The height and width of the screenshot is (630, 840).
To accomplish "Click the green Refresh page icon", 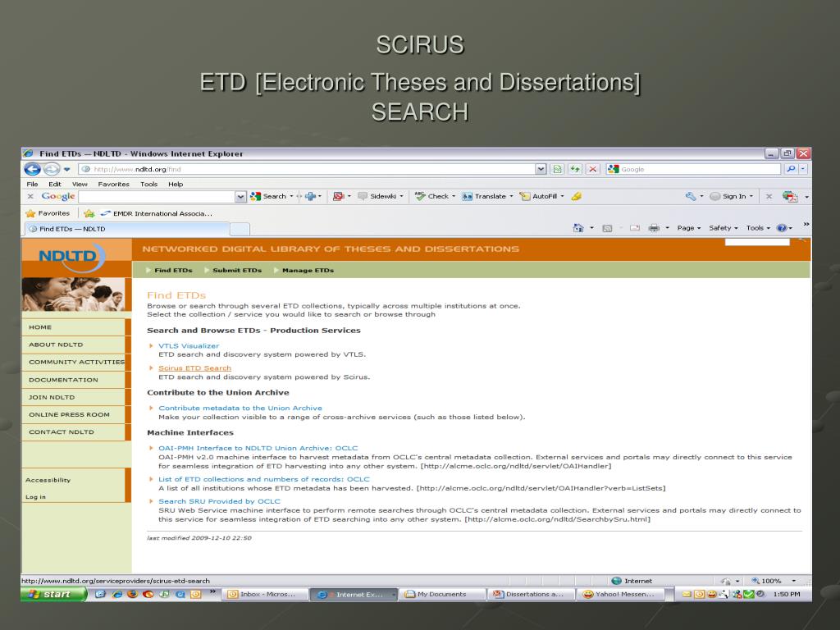I will pos(575,169).
